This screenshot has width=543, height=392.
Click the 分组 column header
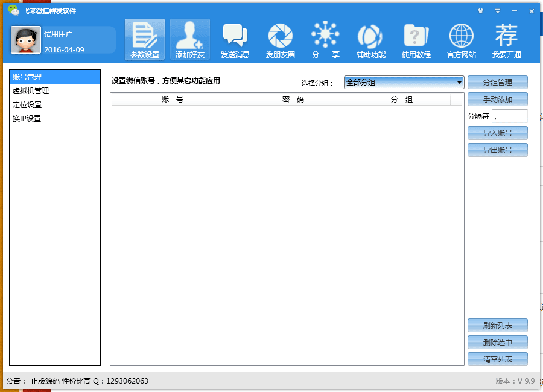402,100
